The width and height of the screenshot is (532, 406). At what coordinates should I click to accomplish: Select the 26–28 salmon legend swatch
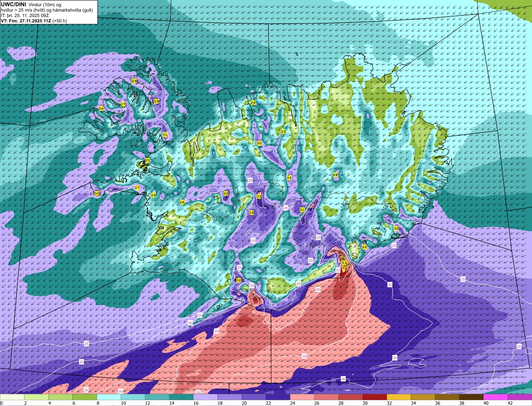tap(326, 397)
